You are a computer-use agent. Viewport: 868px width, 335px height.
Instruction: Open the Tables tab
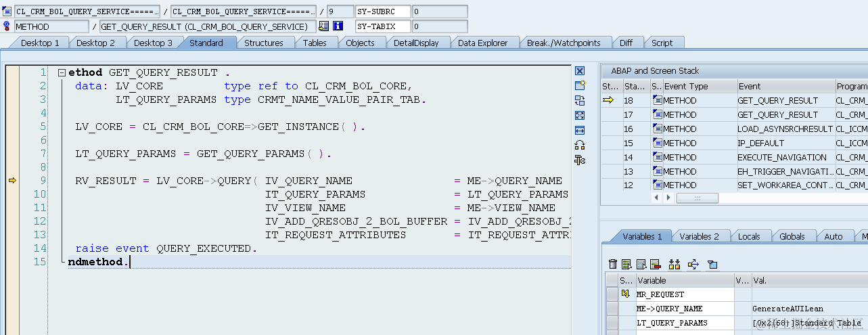click(x=315, y=43)
